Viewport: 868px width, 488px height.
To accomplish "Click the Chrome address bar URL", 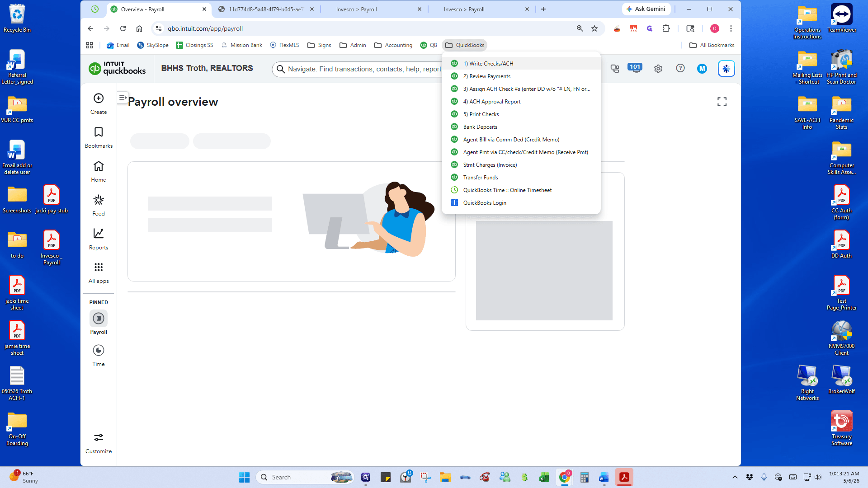I will (205, 28).
